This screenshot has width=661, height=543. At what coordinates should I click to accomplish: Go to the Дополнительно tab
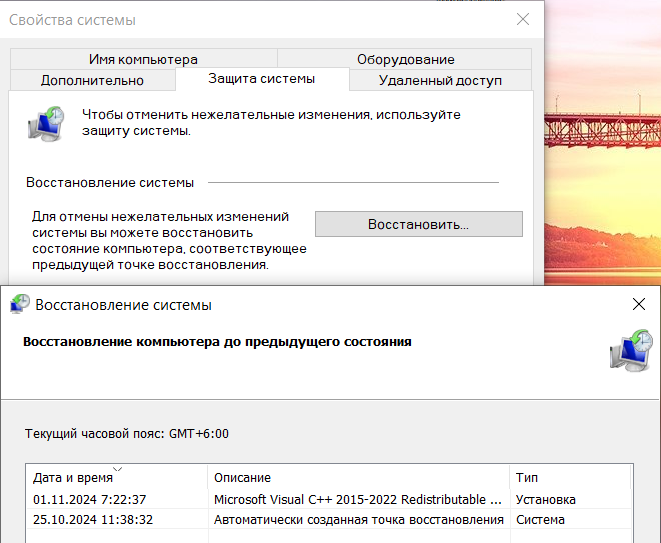coord(92,80)
